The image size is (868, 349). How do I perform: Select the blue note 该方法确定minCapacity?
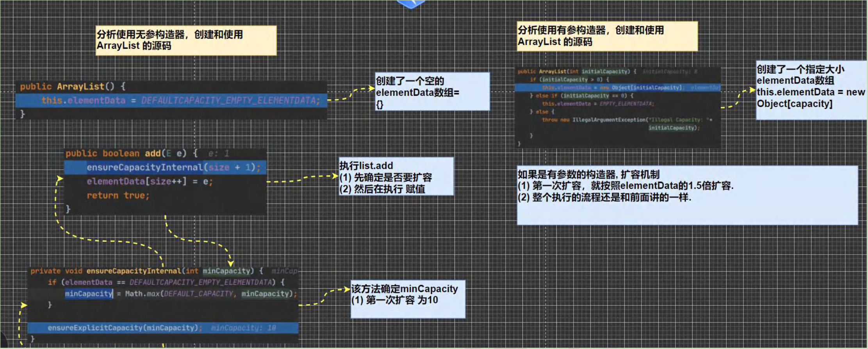tap(408, 299)
